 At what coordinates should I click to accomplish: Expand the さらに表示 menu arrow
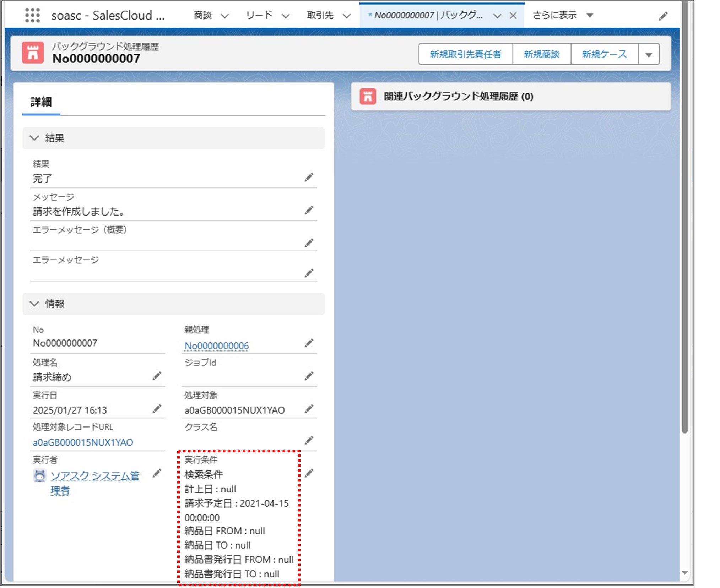click(x=590, y=16)
